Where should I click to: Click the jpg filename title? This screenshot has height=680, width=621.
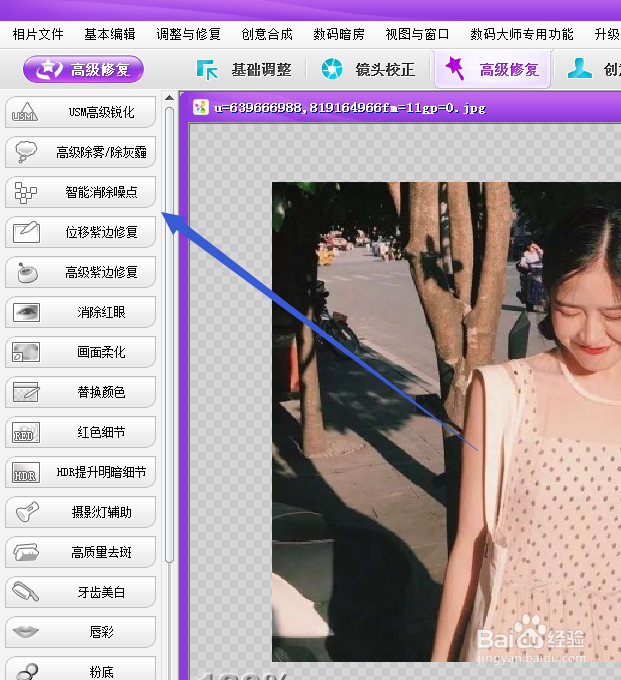350,108
